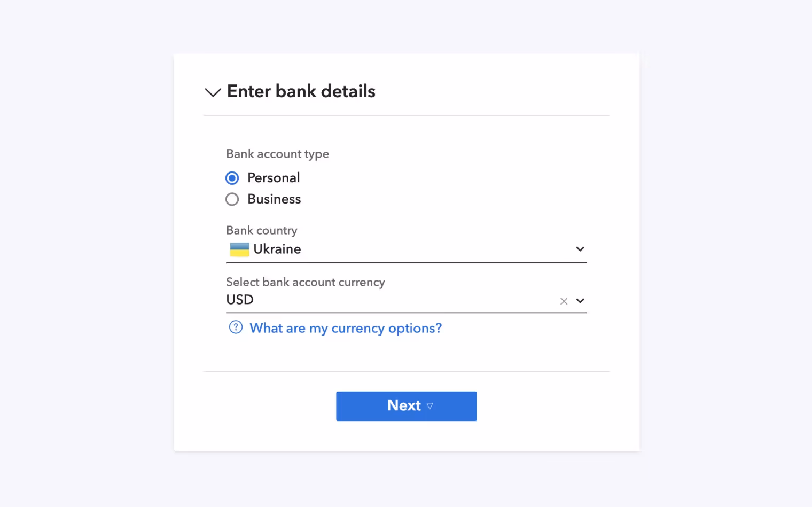Click the down chevron left of the heading

[213, 92]
